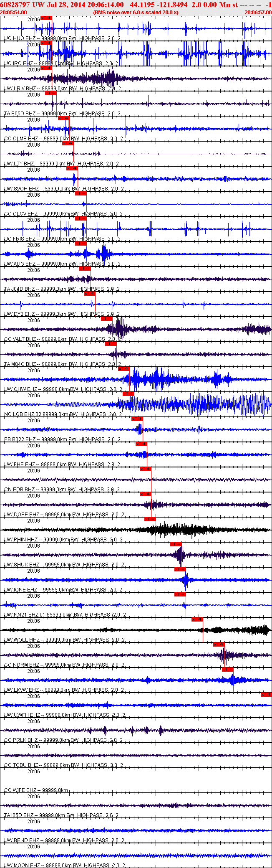Select the CC.WIFE BHZ station label
272x868 pixels.
click(x=20, y=790)
